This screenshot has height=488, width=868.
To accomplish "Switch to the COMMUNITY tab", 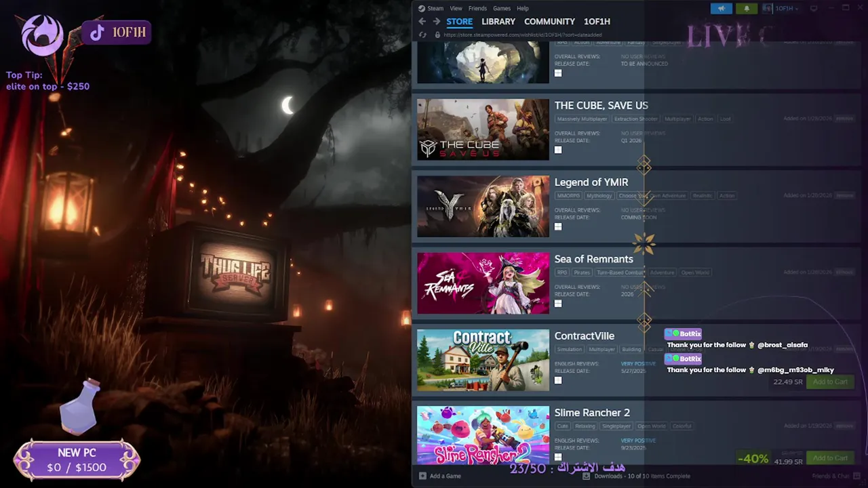I will (549, 22).
